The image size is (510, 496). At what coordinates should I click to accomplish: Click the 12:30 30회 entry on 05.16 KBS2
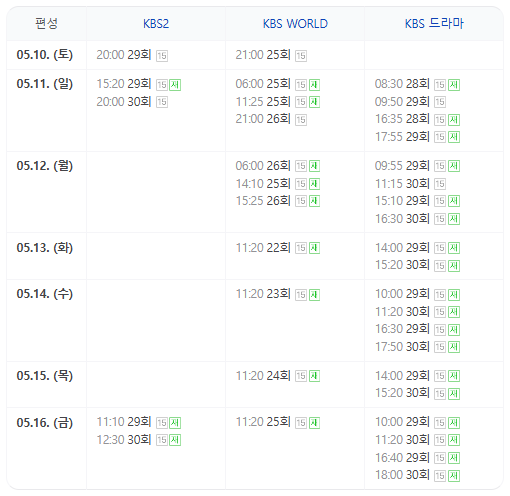(124, 440)
